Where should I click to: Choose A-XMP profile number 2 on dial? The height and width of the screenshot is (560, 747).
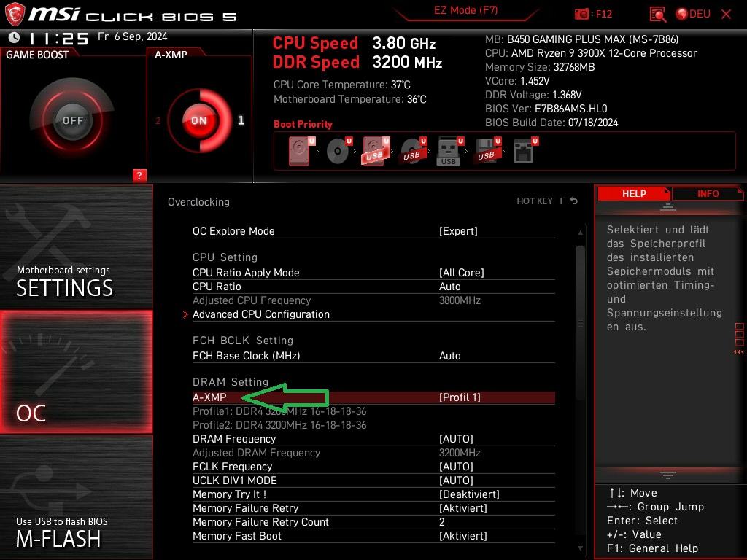pos(158,121)
